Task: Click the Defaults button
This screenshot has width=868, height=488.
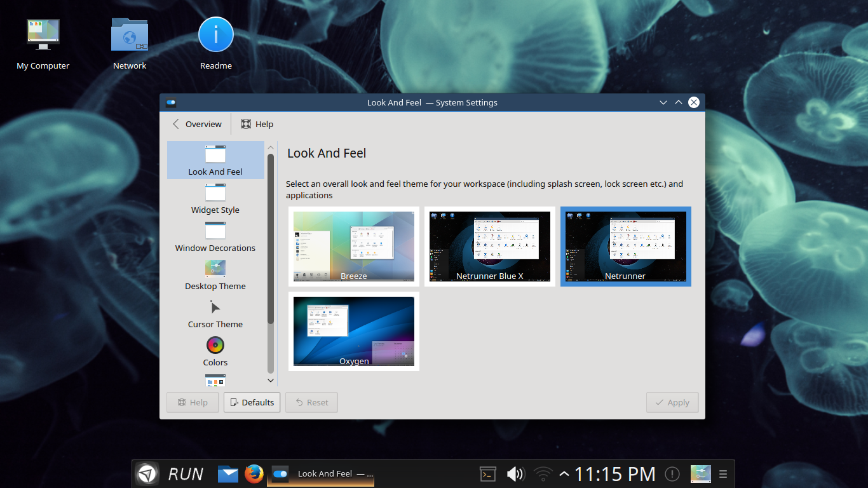Action: click(252, 402)
